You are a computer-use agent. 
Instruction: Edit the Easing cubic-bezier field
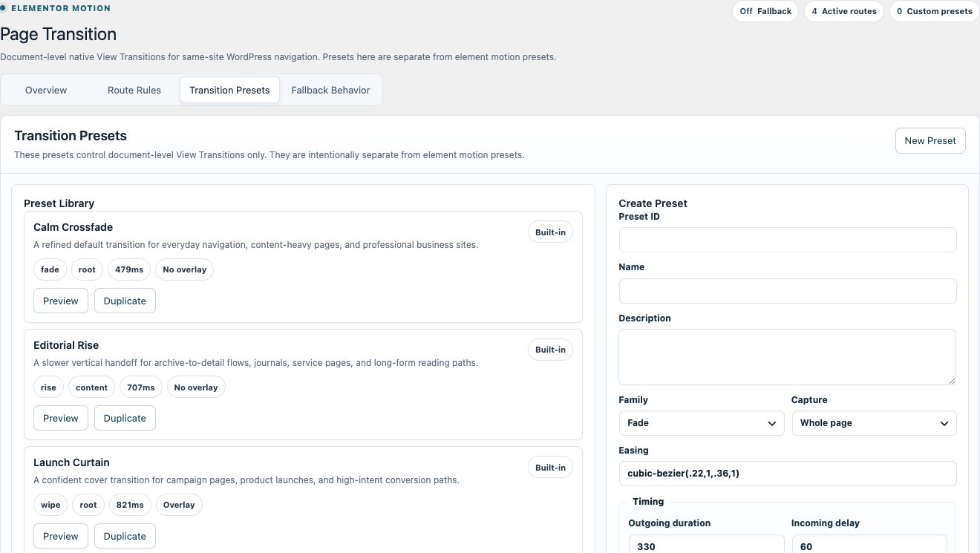click(x=788, y=474)
